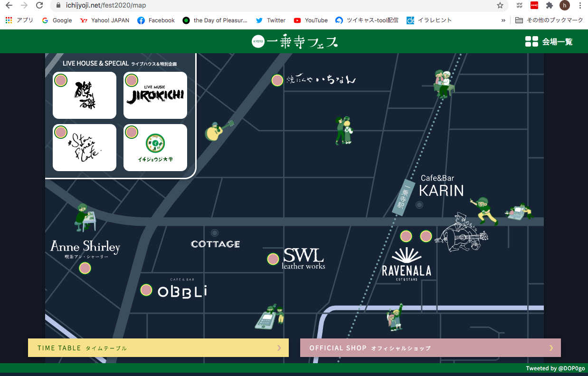Open the Chrome profile avatar

point(564,5)
